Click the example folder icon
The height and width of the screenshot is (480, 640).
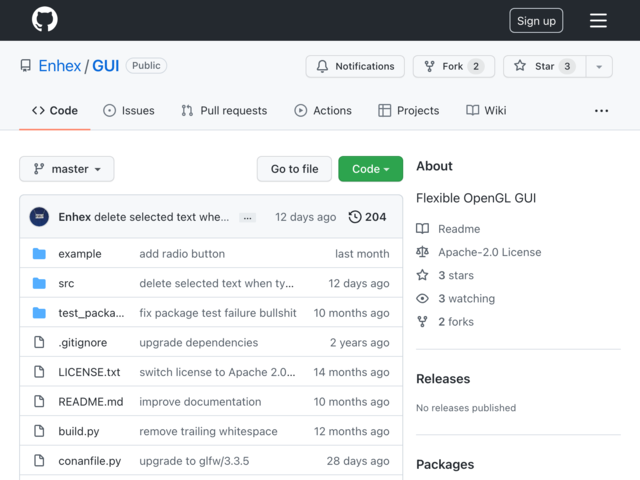39,253
